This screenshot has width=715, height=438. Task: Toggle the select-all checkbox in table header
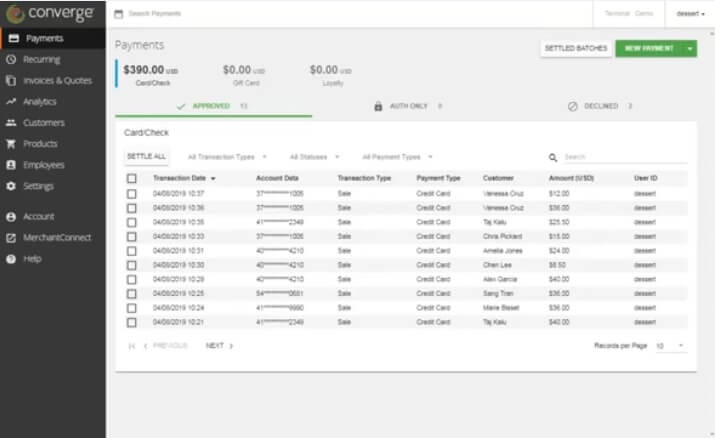tap(132, 178)
